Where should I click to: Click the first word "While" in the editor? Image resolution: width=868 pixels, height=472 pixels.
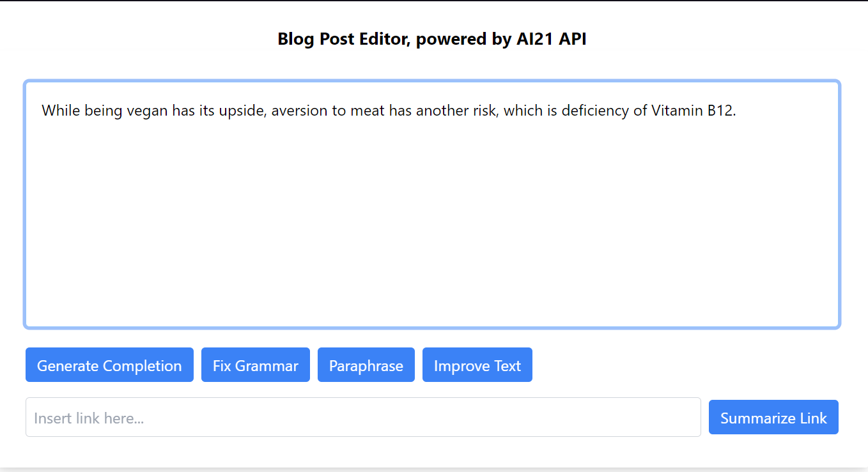pos(61,111)
